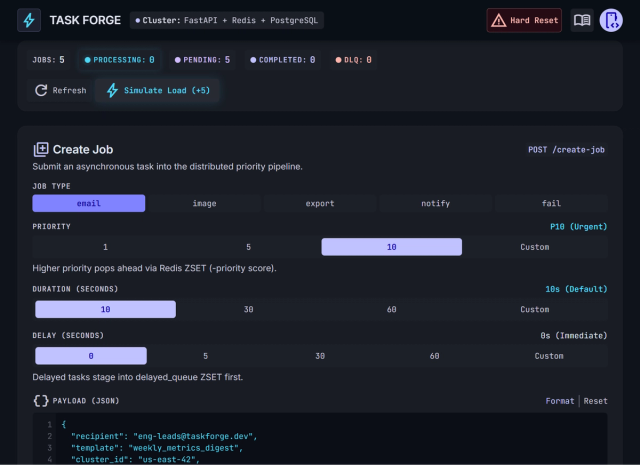640x465 pixels.
Task: Click the Hard Reset warning button
Action: pyautogui.click(x=524, y=20)
